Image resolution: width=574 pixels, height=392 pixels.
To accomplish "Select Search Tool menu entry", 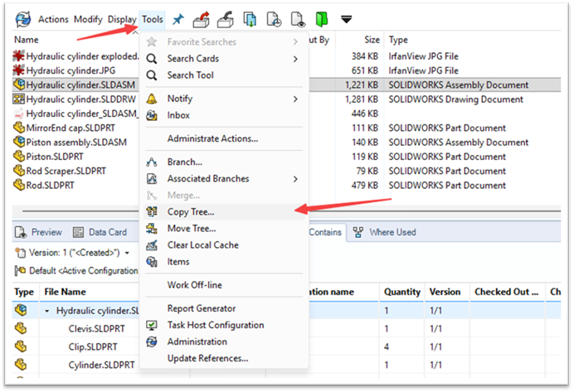I will (x=190, y=75).
